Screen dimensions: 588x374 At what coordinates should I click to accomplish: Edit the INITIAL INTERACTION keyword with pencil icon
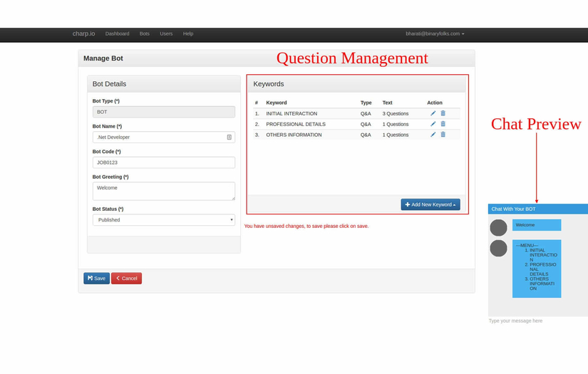433,113
